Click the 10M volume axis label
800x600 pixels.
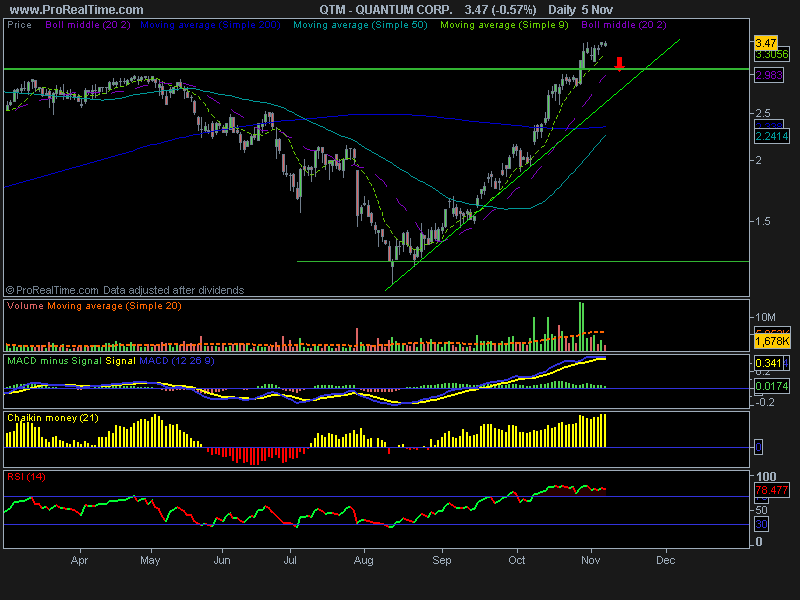click(x=765, y=317)
